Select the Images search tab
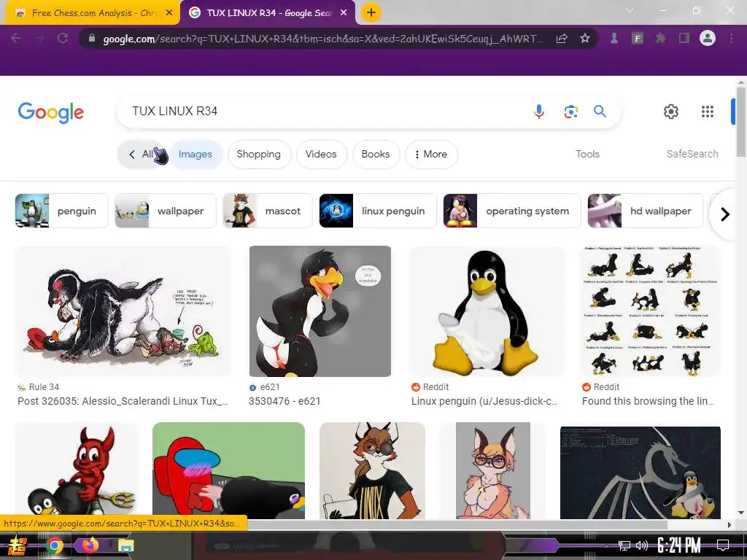747x560 pixels. pyautogui.click(x=196, y=155)
